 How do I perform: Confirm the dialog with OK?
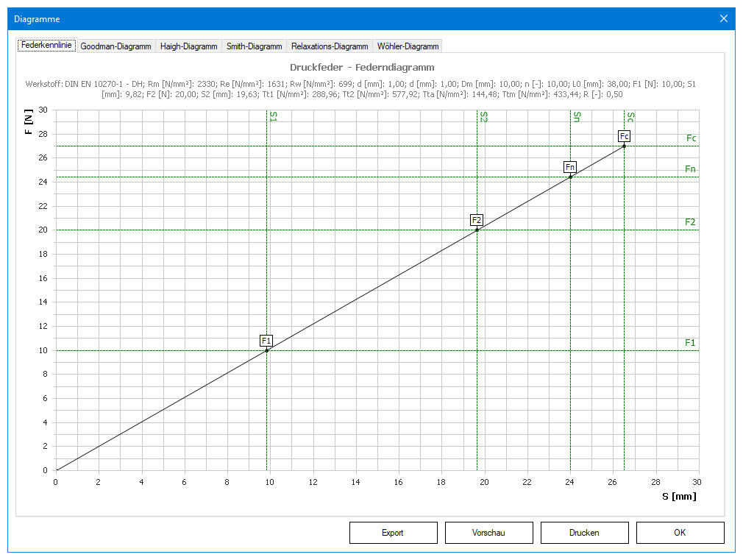click(x=680, y=533)
